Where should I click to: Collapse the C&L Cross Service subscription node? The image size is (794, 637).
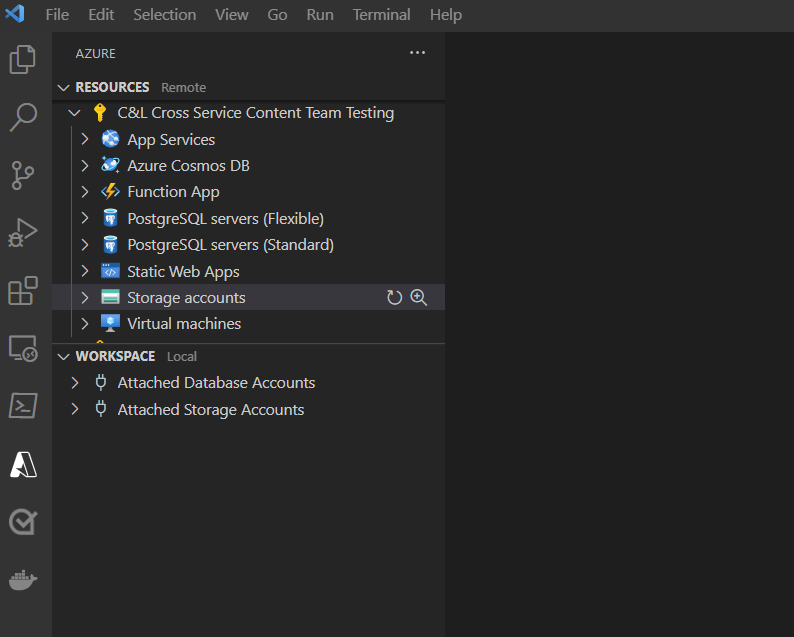pos(74,113)
